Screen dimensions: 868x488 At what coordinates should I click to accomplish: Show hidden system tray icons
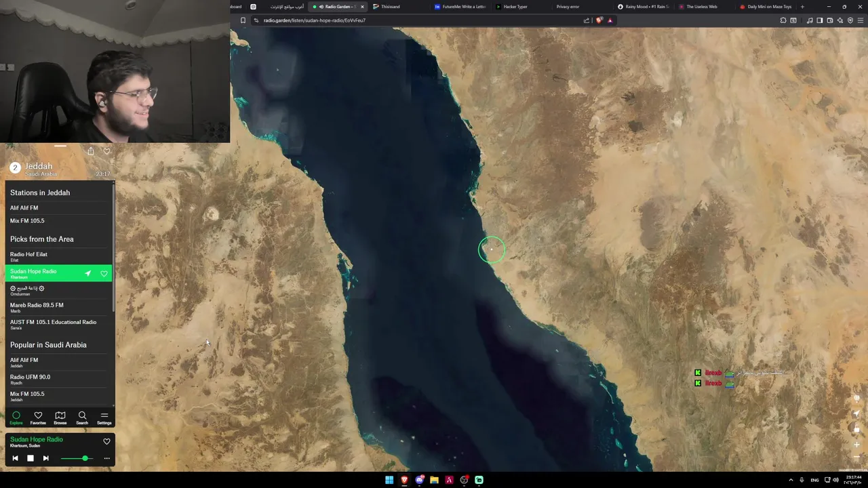pos(791,480)
